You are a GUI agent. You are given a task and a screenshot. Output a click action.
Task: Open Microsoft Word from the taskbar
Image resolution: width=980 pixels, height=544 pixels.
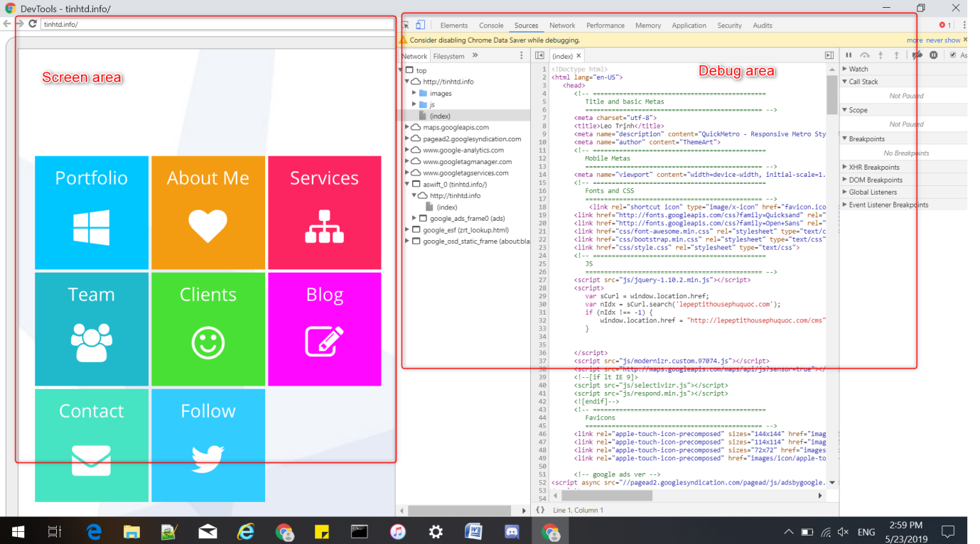(x=473, y=531)
